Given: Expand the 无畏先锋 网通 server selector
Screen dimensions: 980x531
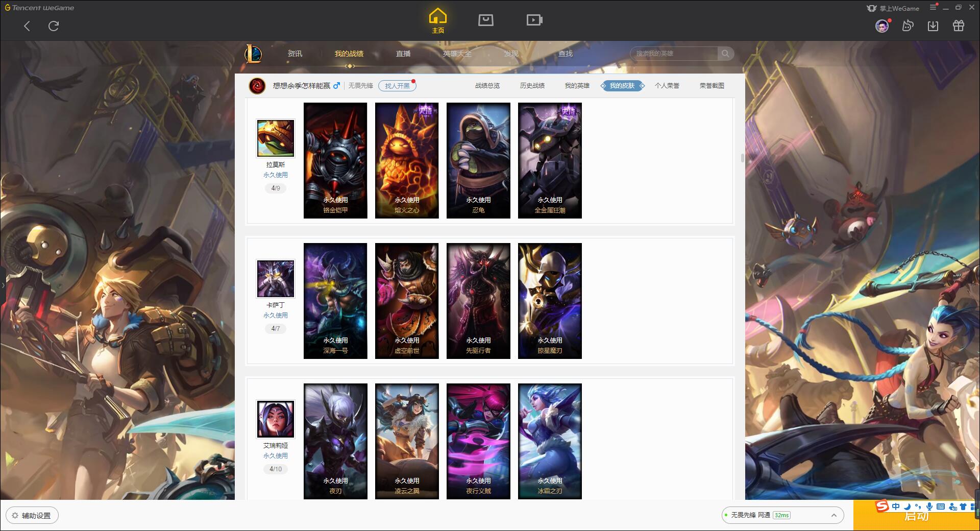Looking at the screenshot, I should [x=782, y=515].
